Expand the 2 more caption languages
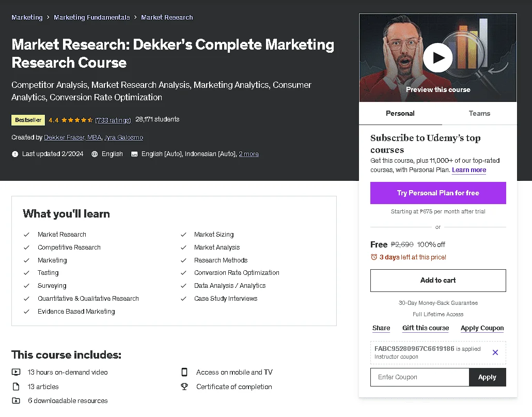 [x=248, y=154]
